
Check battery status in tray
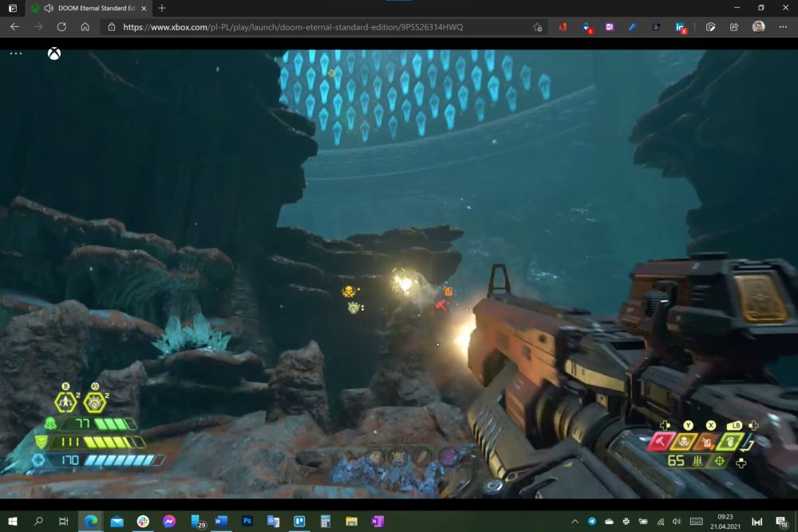coord(643,522)
